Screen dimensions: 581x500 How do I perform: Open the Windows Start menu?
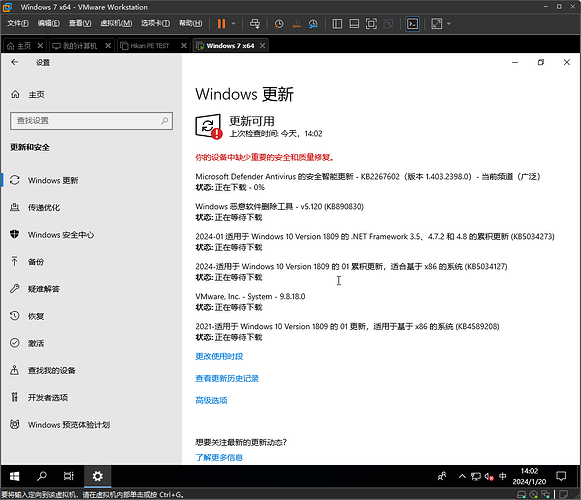pos(14,476)
